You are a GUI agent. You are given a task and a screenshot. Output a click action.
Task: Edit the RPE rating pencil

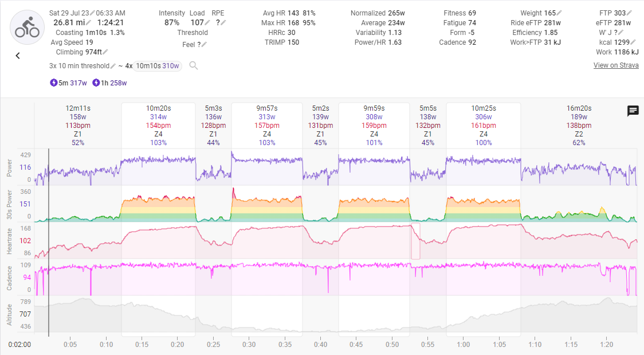pos(223,23)
